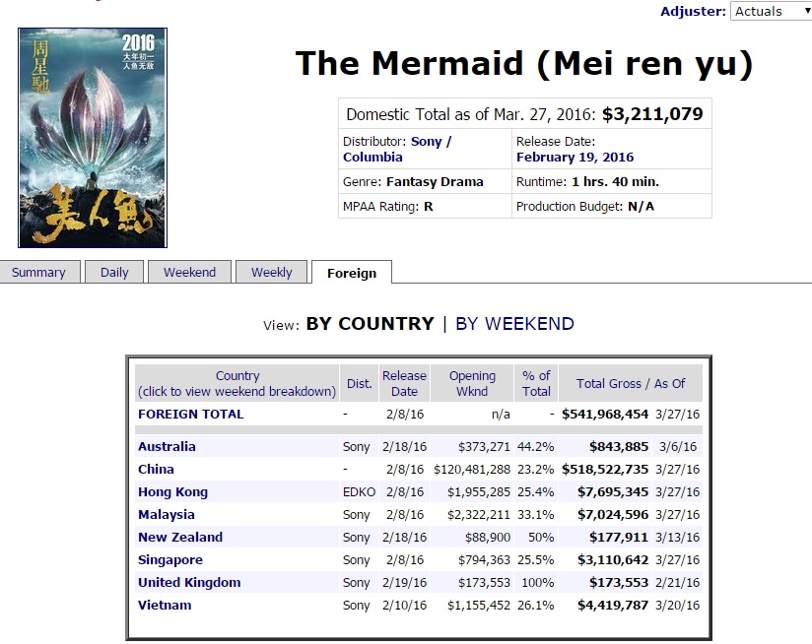Click the February 19, 2016 release date link
The width and height of the screenshot is (812, 644).
[x=575, y=158]
